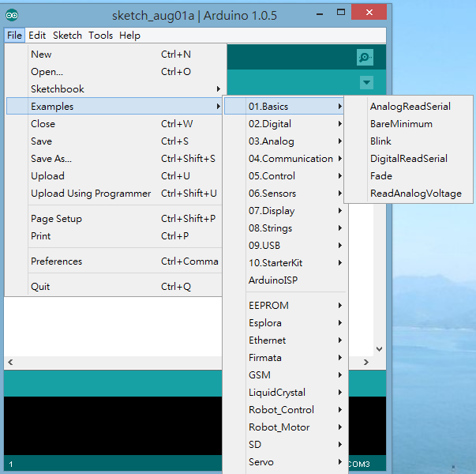Open the ArduinoISP example
The height and width of the screenshot is (474, 476).
coord(285,280)
